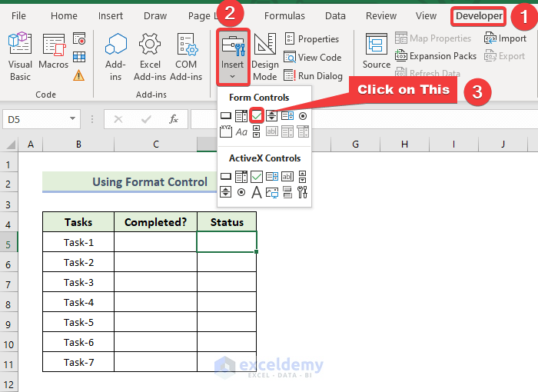Click the XML Import button
The height and width of the screenshot is (392, 538).
(x=505, y=38)
